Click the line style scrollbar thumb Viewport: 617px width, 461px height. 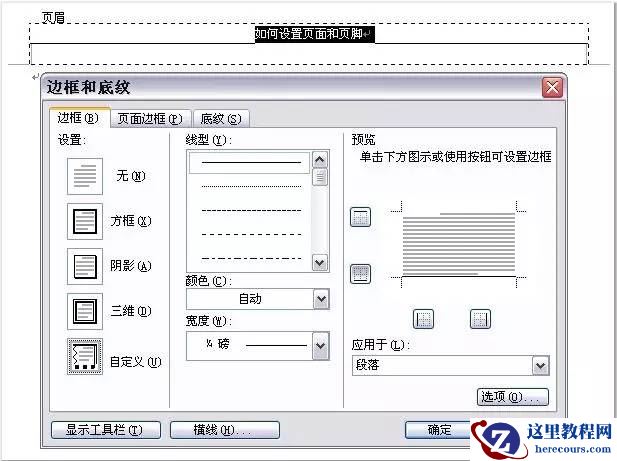tap(320, 177)
